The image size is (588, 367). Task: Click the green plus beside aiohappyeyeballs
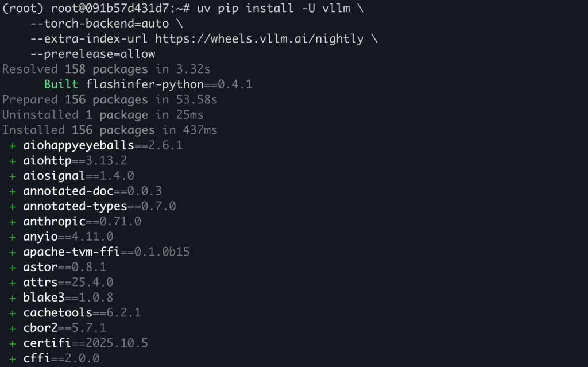(x=12, y=145)
